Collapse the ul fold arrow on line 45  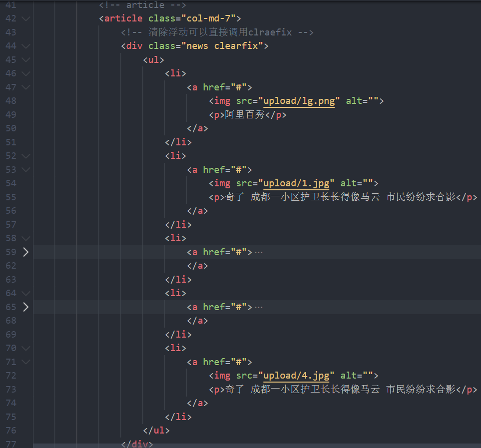tap(26, 60)
